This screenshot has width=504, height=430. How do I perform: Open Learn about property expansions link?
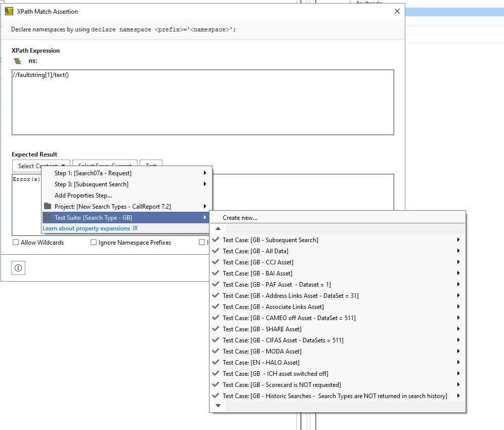[87, 228]
